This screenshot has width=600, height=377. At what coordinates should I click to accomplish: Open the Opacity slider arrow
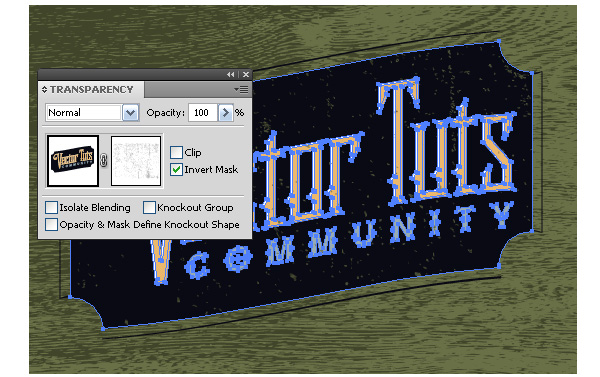point(225,113)
